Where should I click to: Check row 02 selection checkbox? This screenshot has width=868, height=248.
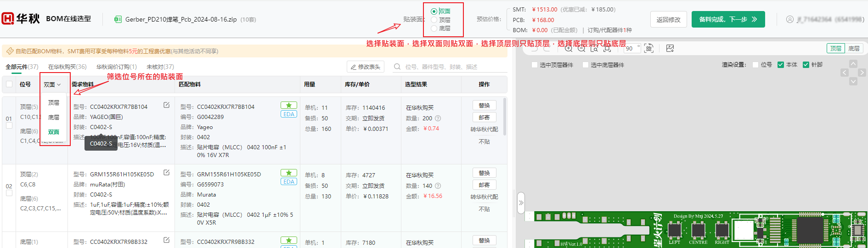point(9,193)
